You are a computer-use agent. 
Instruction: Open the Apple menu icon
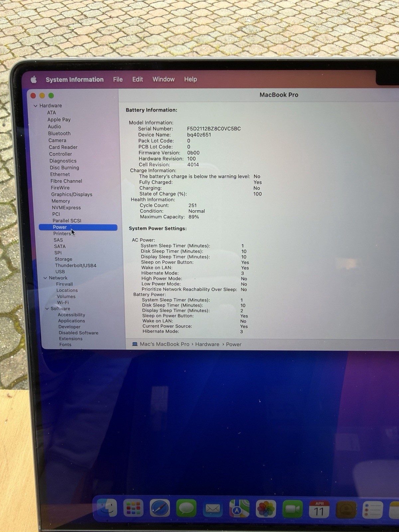[34, 79]
